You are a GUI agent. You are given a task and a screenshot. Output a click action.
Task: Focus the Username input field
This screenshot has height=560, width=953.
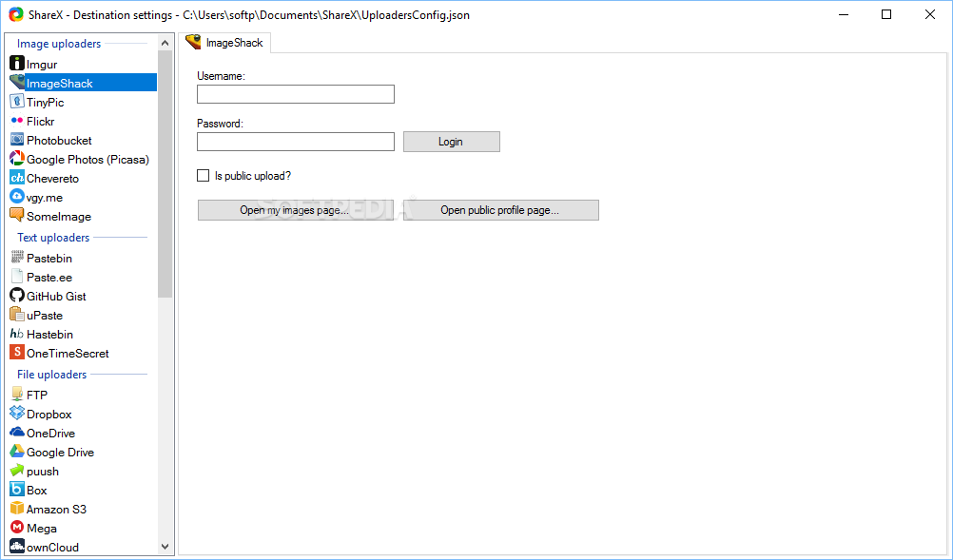tap(296, 94)
